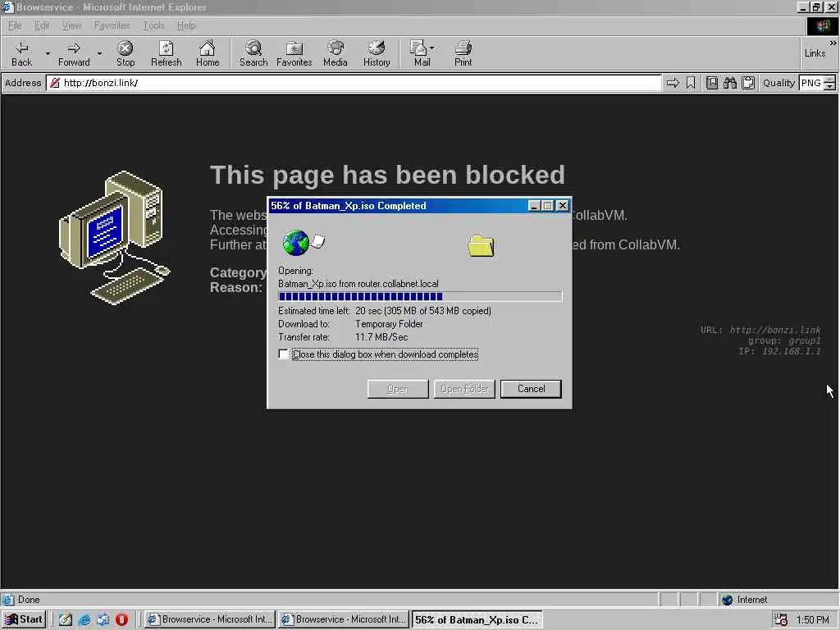840x630 pixels.
Task: Click the blocked URL 'http://bonzi.link' text
Action: click(774, 330)
